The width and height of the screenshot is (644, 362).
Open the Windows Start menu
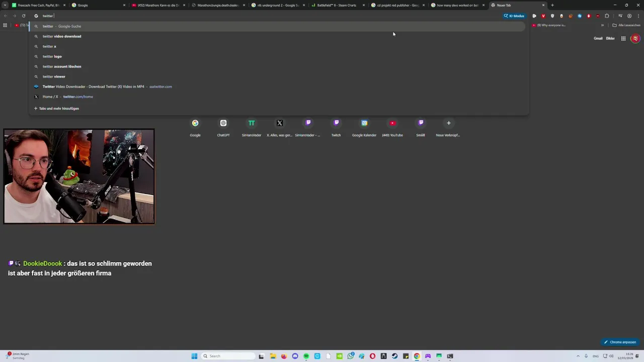point(194,356)
